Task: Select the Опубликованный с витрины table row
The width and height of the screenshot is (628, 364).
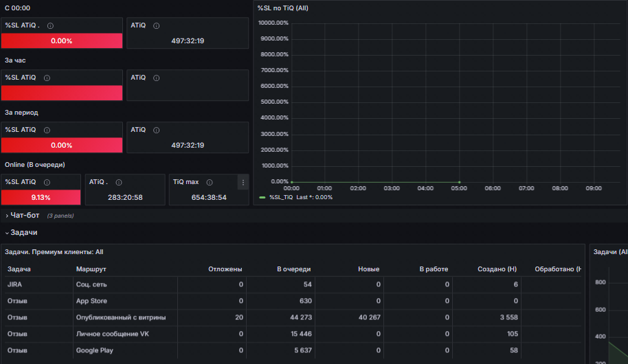Action: tap(293, 317)
